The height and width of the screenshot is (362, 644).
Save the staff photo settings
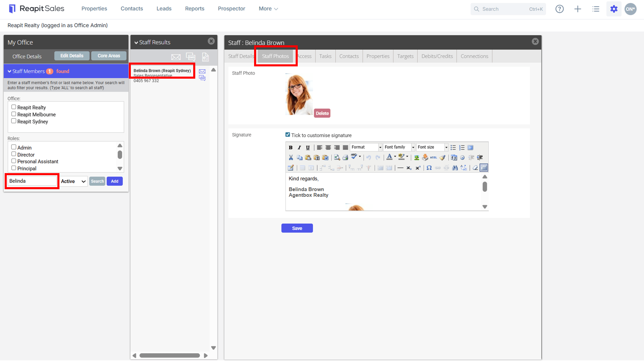click(x=297, y=228)
